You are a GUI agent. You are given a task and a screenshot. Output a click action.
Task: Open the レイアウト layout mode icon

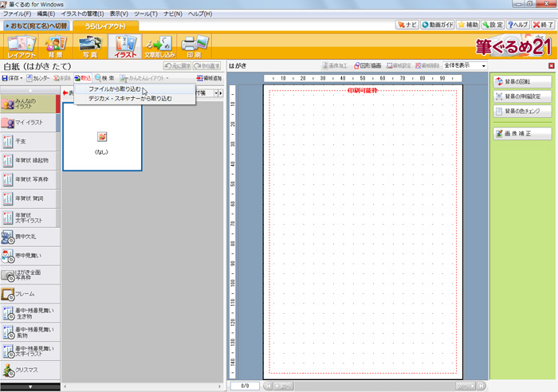[x=21, y=47]
